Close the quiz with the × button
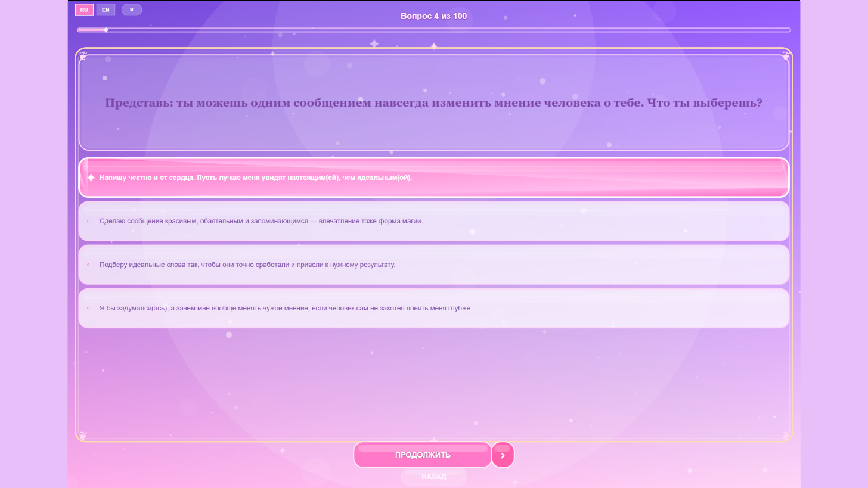 tap(132, 10)
